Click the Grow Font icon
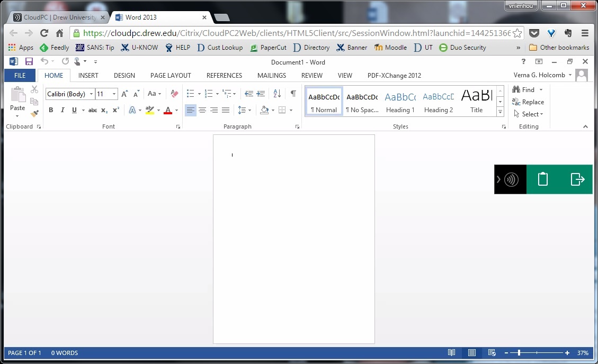 coord(124,94)
